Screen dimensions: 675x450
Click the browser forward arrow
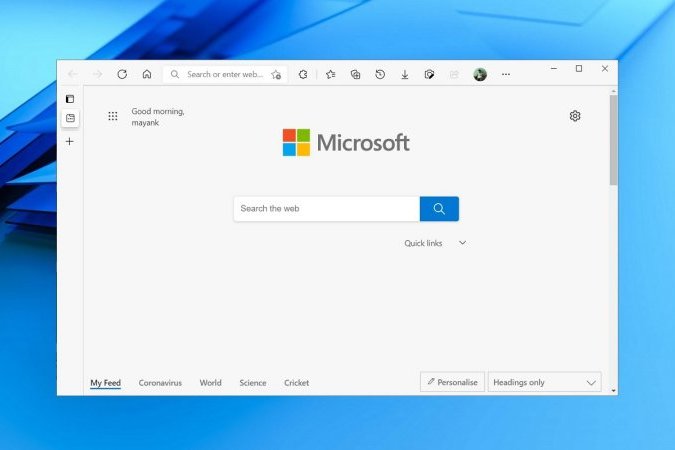pos(97,74)
